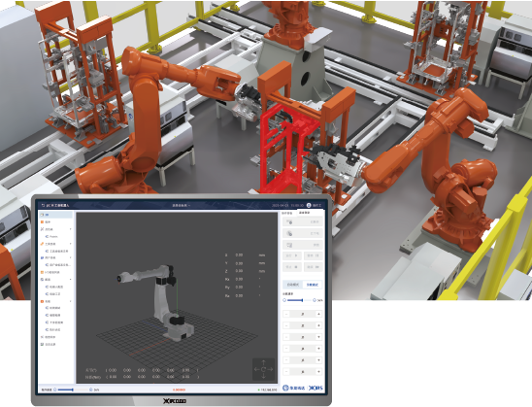The width and height of the screenshot is (532, 407).
Task: Open the second-to-last sidebar item
Action: 48,337
